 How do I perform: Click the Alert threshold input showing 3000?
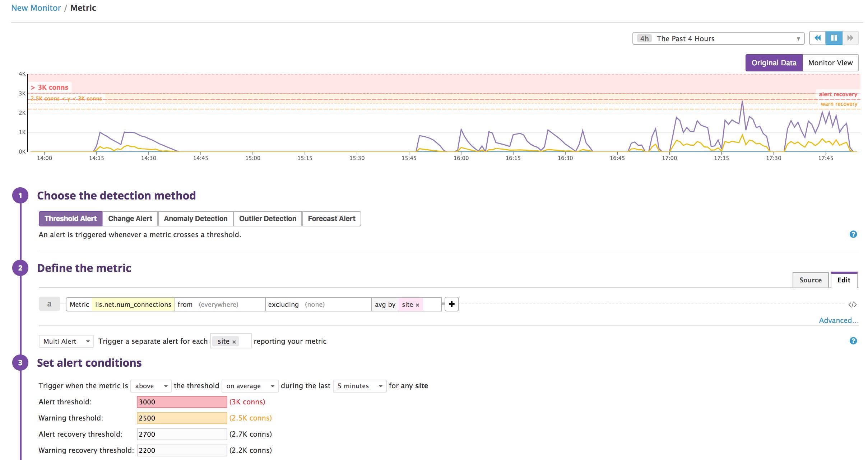181,402
